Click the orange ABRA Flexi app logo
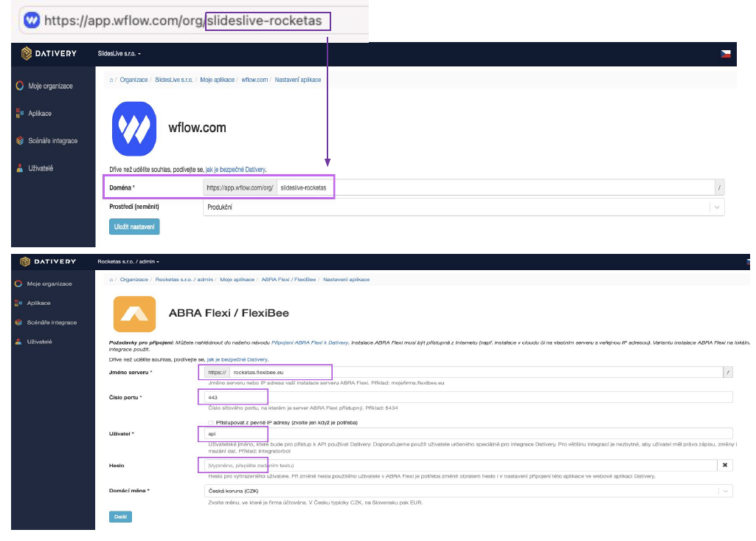The width and height of the screenshot is (756, 541). coord(134,314)
